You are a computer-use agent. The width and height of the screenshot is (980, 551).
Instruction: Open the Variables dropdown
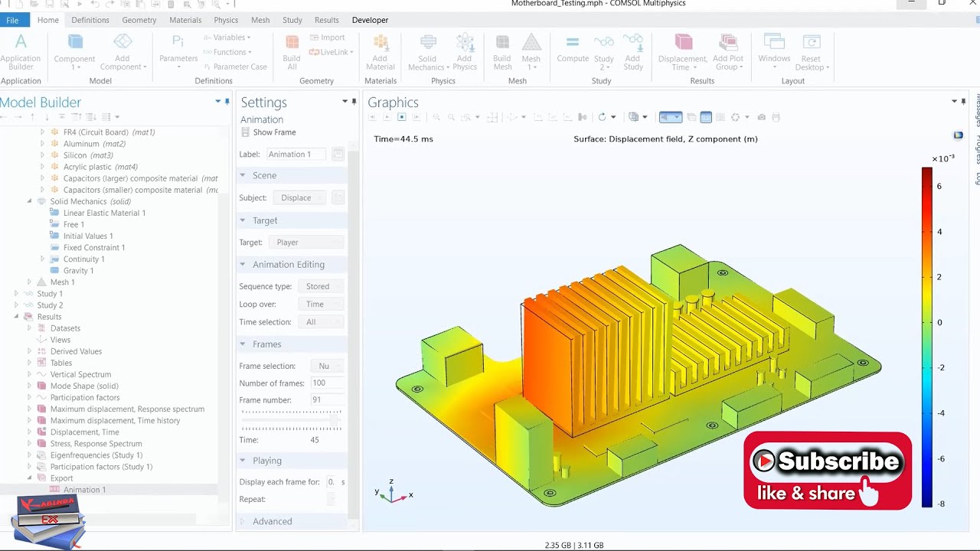[x=227, y=37]
